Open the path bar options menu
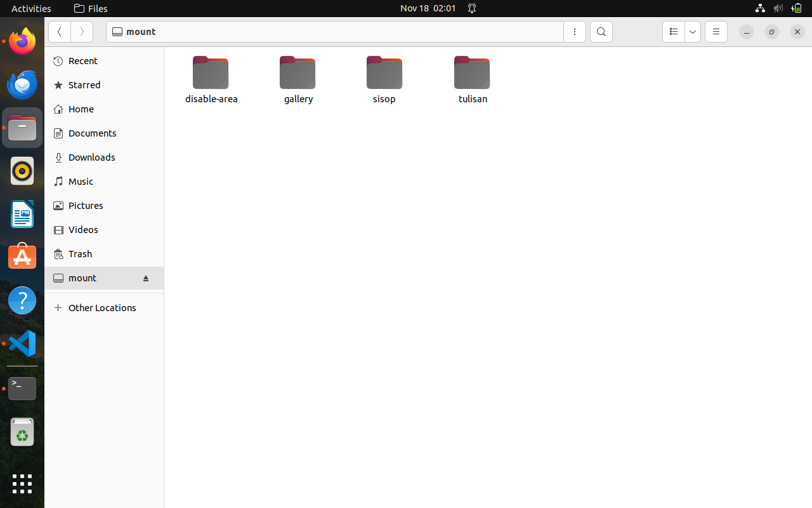812x508 pixels. click(x=575, y=32)
